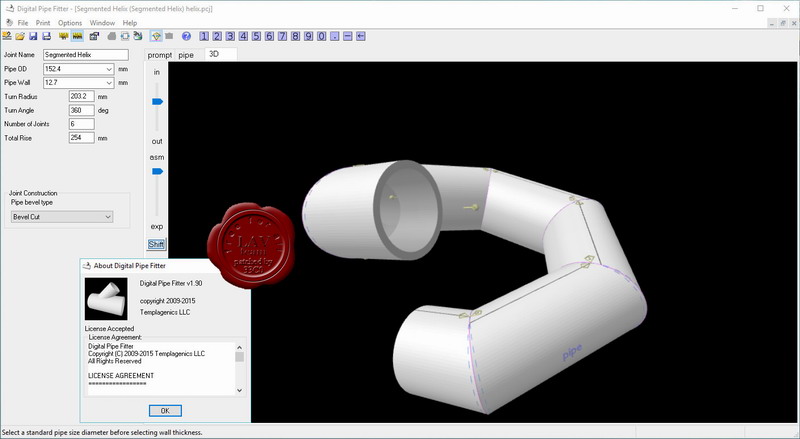Viewport: 800px width, 439px height.
Task: Click the Turn Angle field
Action: click(82, 110)
